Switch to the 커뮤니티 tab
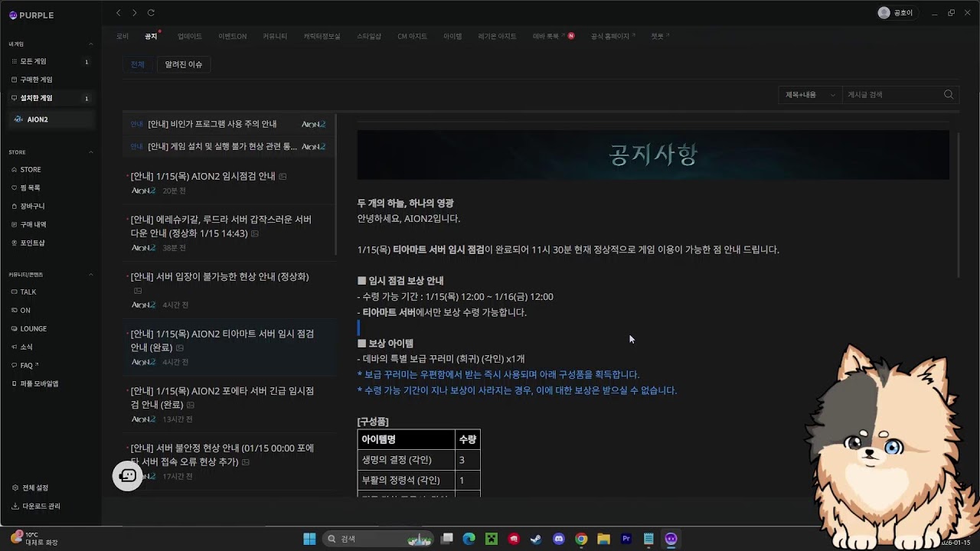The width and height of the screenshot is (980, 551). (275, 37)
